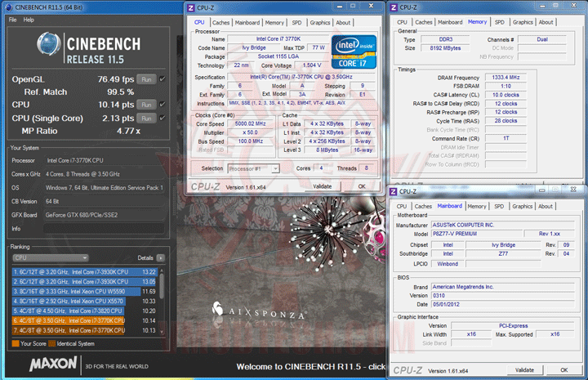The width and height of the screenshot is (588, 380).
Task: Click DRAM Frequency 1333.4 MHz value
Action: coord(506,78)
